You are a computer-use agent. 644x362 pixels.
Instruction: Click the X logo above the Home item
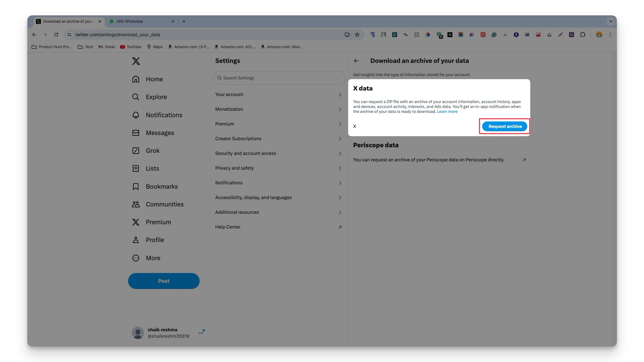click(136, 61)
